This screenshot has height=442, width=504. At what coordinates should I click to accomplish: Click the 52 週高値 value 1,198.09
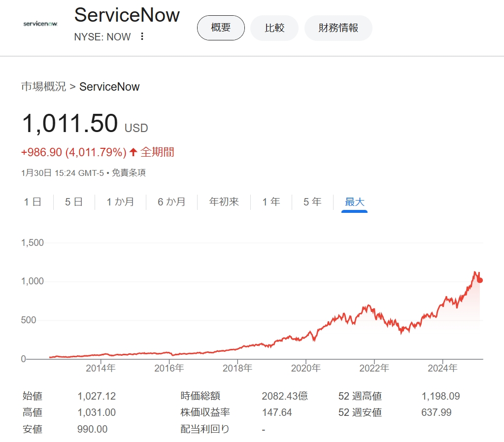[441, 396]
